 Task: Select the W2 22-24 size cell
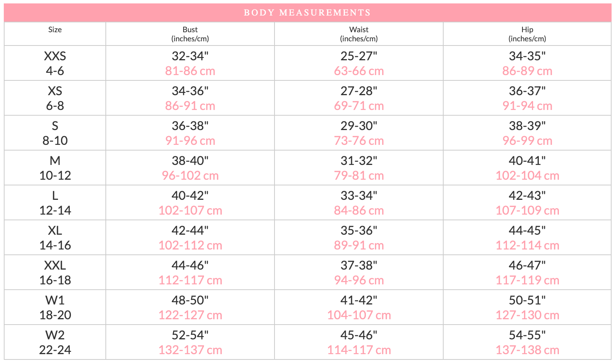pyautogui.click(x=55, y=342)
